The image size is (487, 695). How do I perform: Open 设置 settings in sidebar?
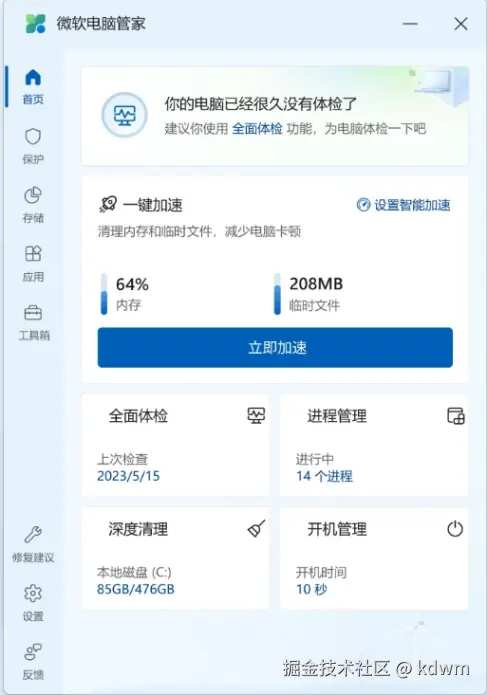pos(33,603)
